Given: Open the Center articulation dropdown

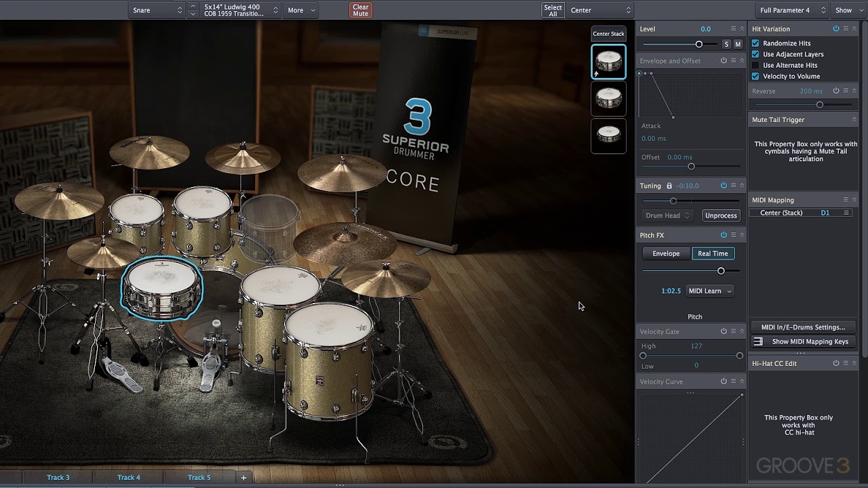Looking at the screenshot, I should (x=600, y=10).
